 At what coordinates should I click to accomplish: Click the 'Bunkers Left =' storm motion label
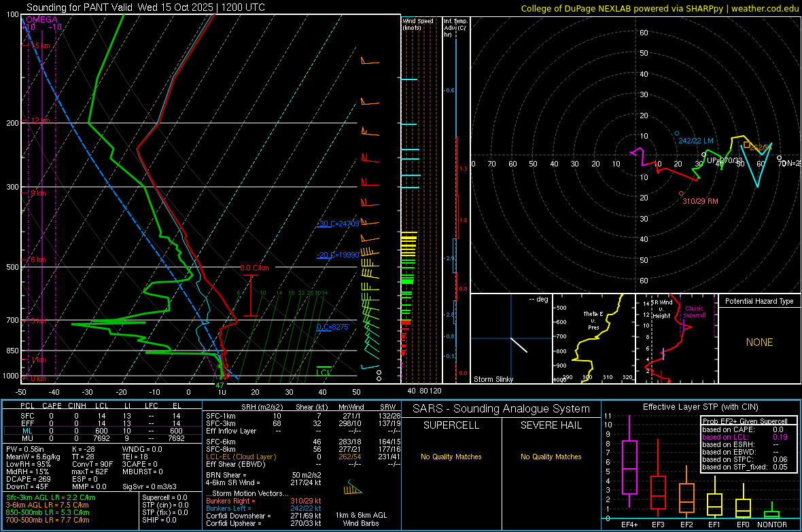tap(228, 508)
